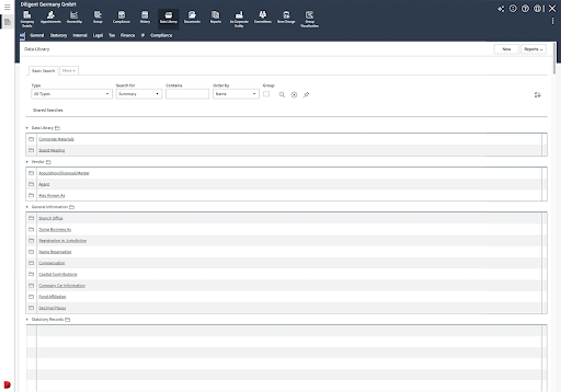The width and height of the screenshot is (561, 392).
Task: Click the folder icon beside Corporate Materials
Action: click(31, 139)
